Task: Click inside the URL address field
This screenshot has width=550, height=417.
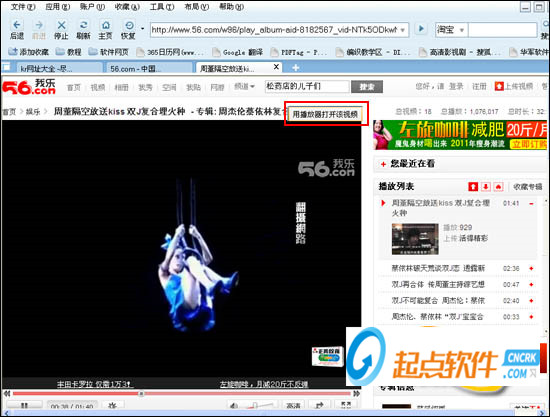Action: point(275,30)
